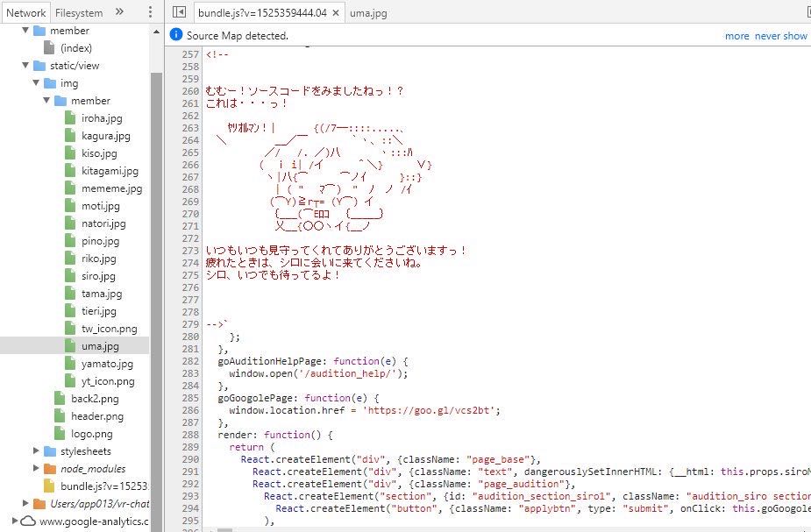Viewport: 811px width, 532px height.
Task: Expand the stylesheets folder
Action: pyautogui.click(x=36, y=451)
